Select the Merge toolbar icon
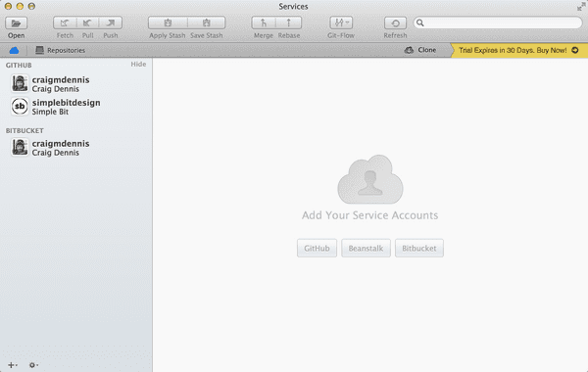The width and height of the screenshot is (588, 372). tap(264, 23)
